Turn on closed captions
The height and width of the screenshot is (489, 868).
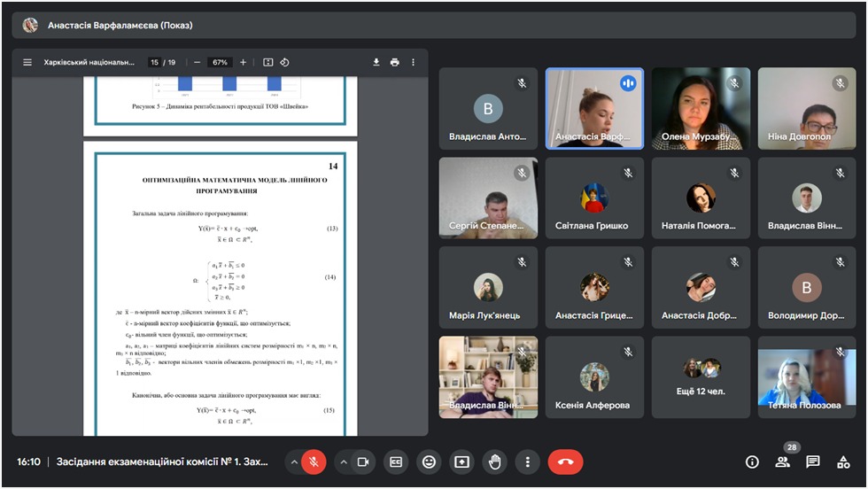[x=397, y=462]
